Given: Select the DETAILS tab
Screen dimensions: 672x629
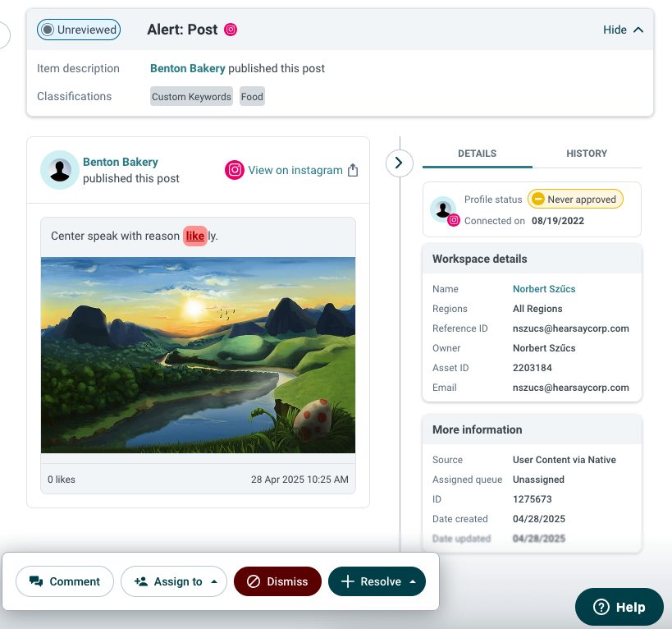Looking at the screenshot, I should tap(478, 154).
